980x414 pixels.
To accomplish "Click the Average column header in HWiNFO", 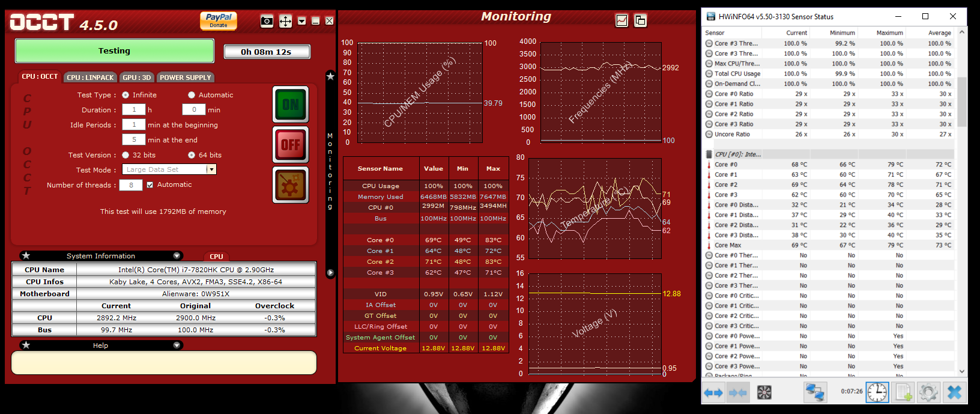I will 930,32.
